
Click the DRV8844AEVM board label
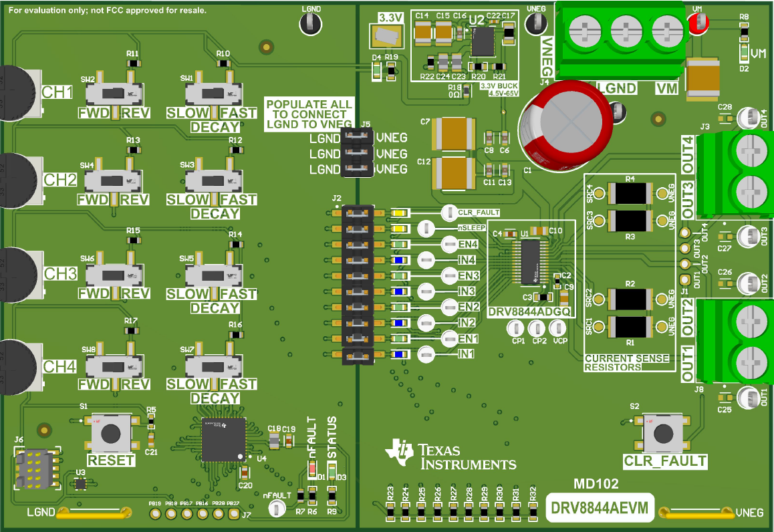pos(598,508)
